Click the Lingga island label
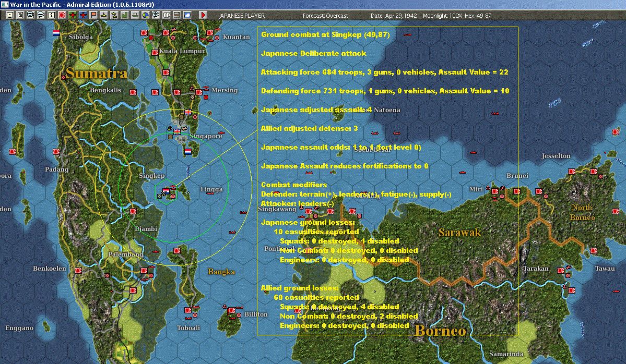This screenshot has height=364, width=626. [x=211, y=189]
